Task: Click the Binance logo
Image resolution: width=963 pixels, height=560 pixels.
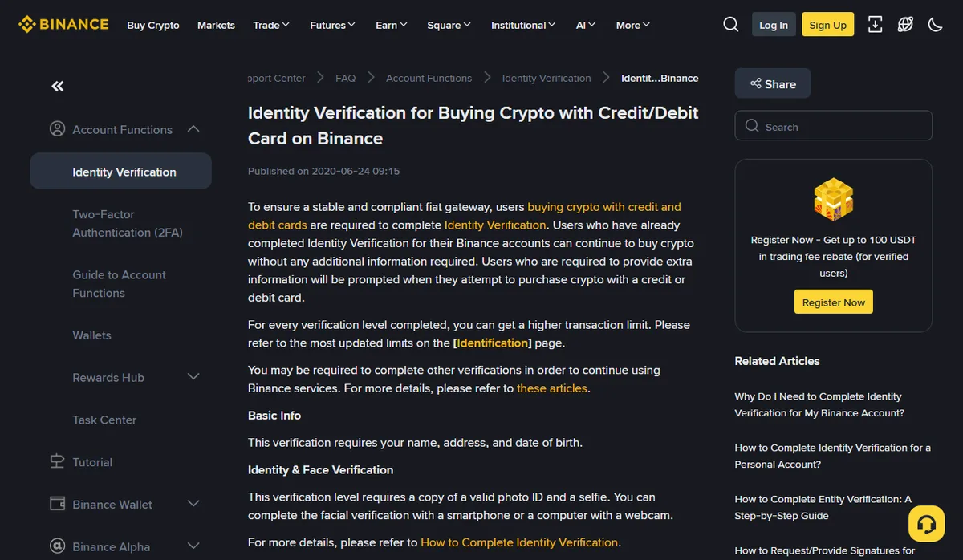Action: pyautogui.click(x=63, y=24)
